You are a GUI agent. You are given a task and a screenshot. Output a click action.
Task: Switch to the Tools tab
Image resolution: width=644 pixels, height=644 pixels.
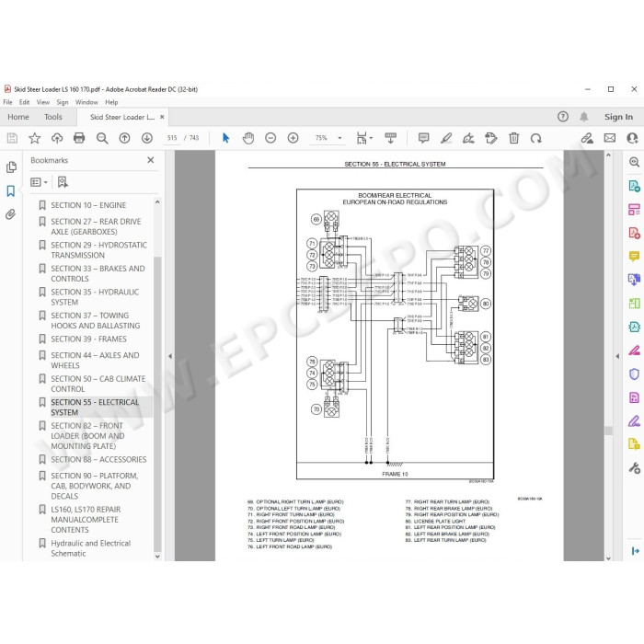(53, 117)
